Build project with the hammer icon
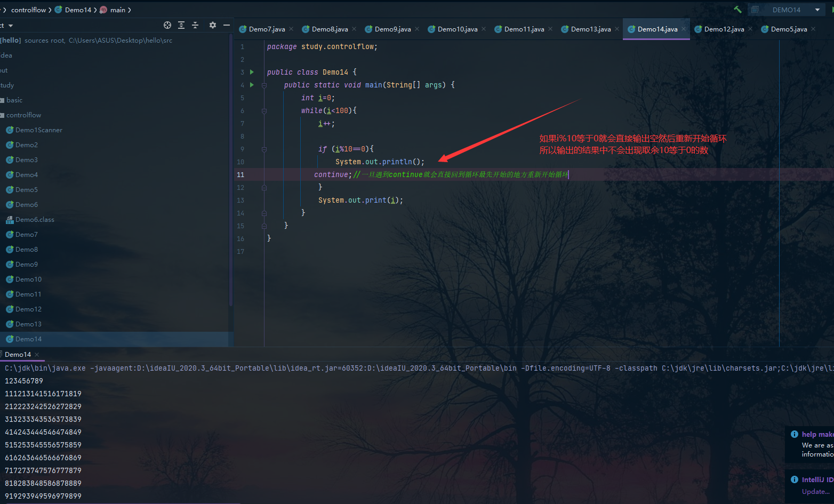Image resolution: width=834 pixels, height=504 pixels. point(737,10)
